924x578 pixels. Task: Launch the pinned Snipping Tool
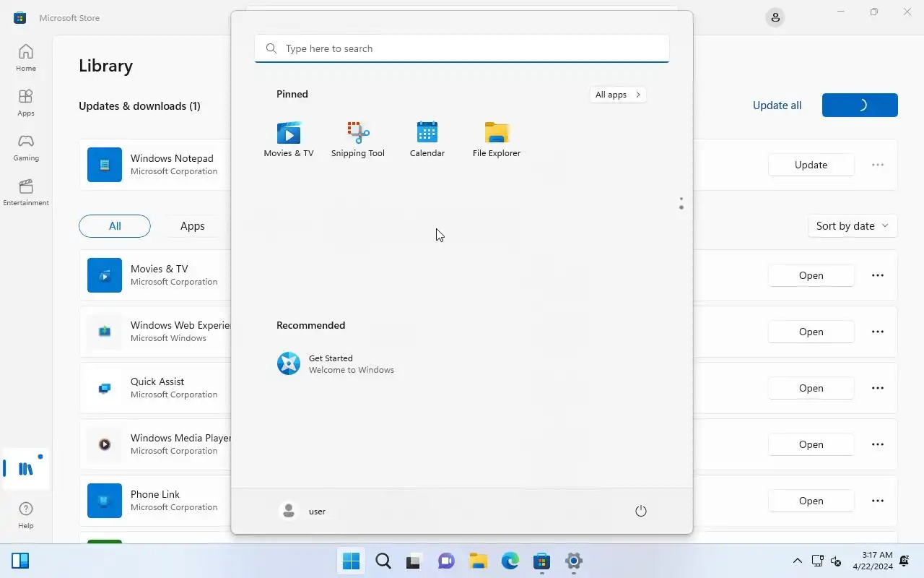(x=358, y=139)
